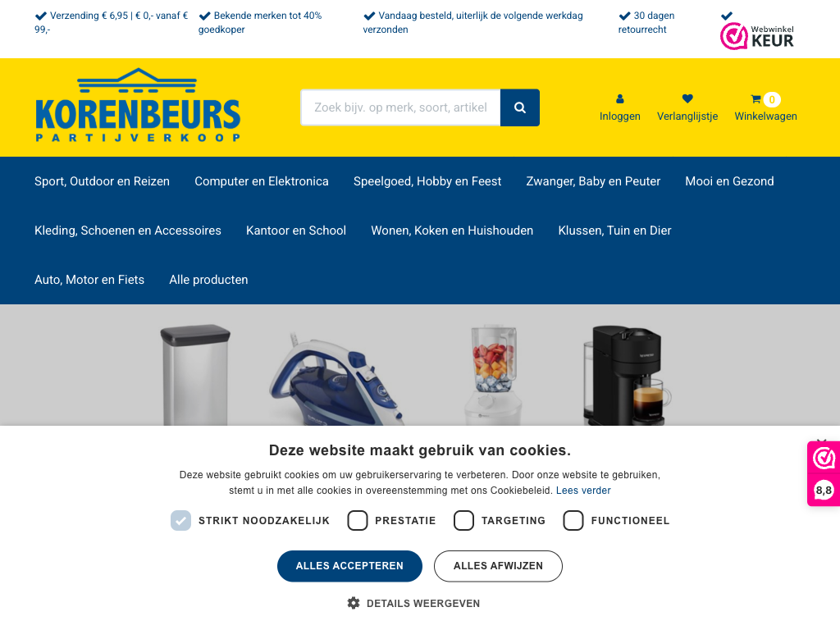Click the Korenbeurs Partijverkoop logo

pyautogui.click(x=138, y=105)
